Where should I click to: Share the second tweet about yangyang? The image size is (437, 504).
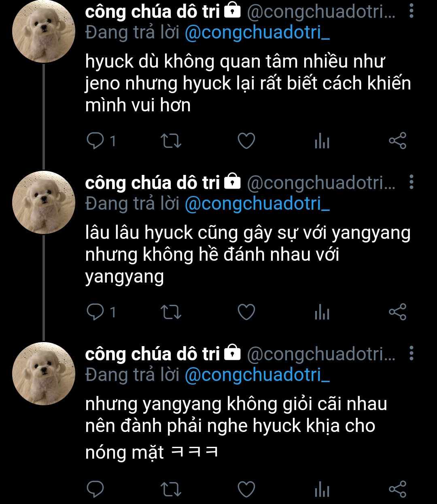[x=397, y=312]
